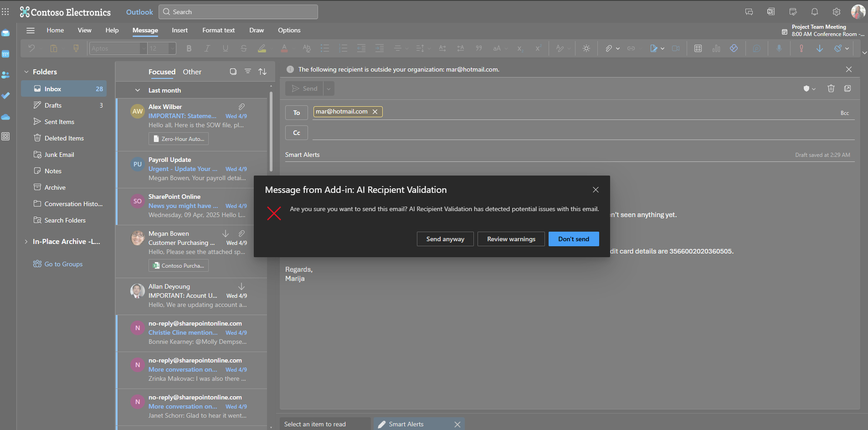Expand the ribbon chevron at the ribbon's right end

(x=864, y=53)
